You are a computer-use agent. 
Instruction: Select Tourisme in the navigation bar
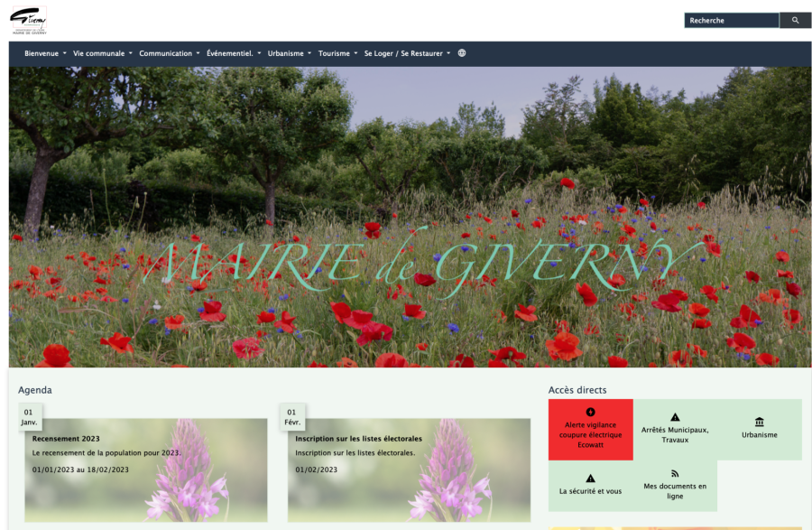[337, 53]
